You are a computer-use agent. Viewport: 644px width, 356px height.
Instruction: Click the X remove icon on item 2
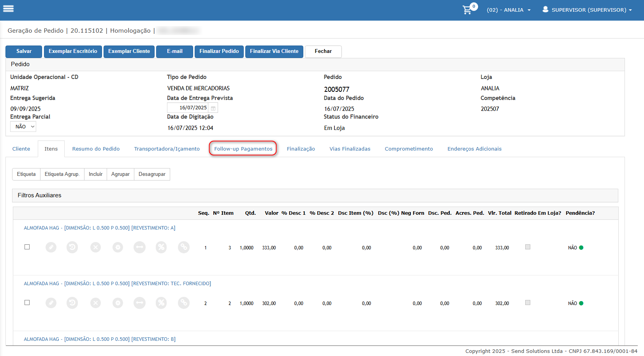coord(96,303)
